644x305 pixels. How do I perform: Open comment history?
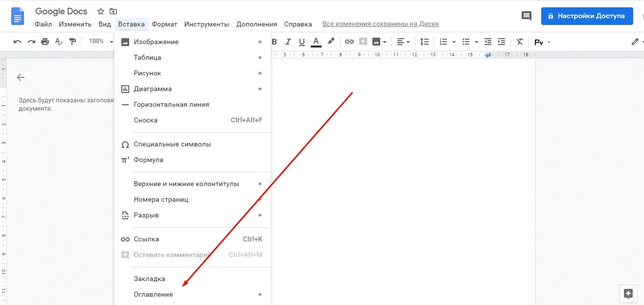pos(527,16)
